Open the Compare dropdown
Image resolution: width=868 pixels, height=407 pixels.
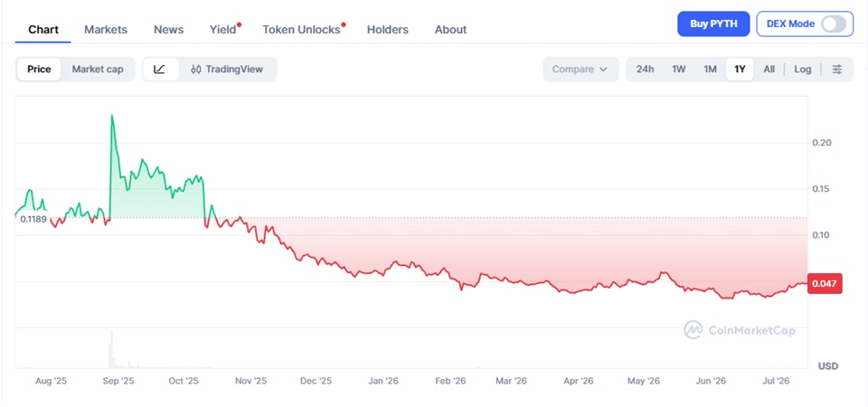[x=580, y=70]
